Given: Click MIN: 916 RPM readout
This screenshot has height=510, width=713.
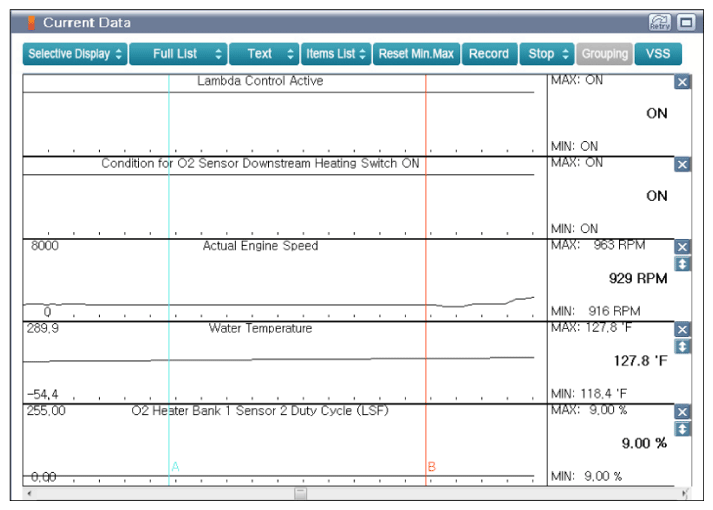Looking at the screenshot, I should (x=596, y=311).
